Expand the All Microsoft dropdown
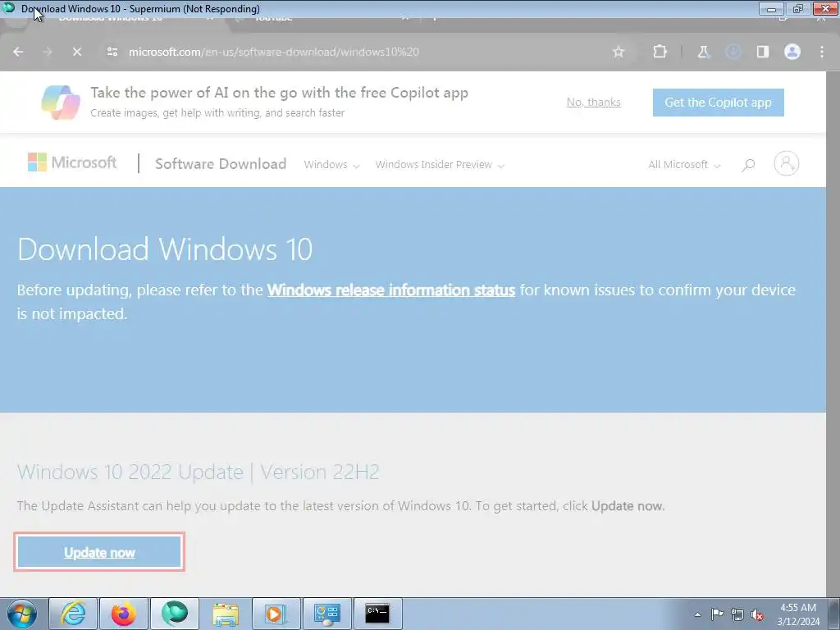 pyautogui.click(x=684, y=165)
